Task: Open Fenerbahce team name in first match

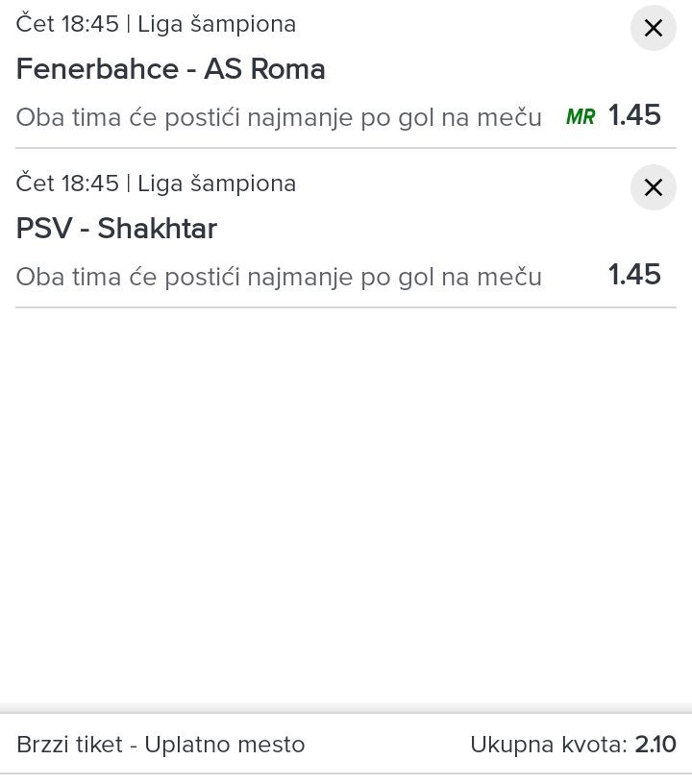Action: pyautogui.click(x=97, y=68)
